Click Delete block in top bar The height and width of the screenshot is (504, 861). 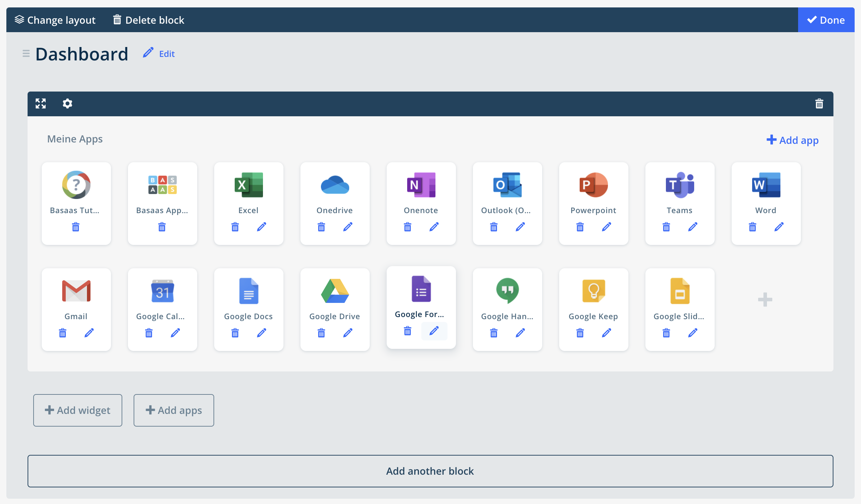(149, 20)
